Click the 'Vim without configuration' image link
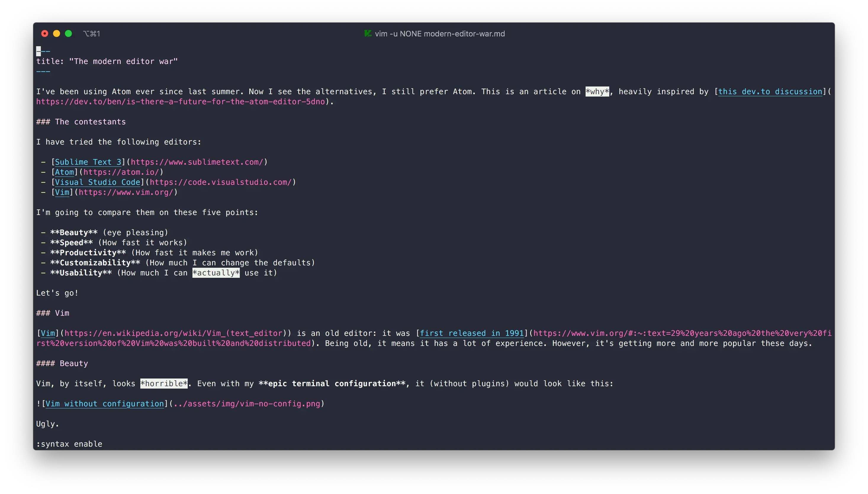The image size is (868, 494). click(105, 404)
